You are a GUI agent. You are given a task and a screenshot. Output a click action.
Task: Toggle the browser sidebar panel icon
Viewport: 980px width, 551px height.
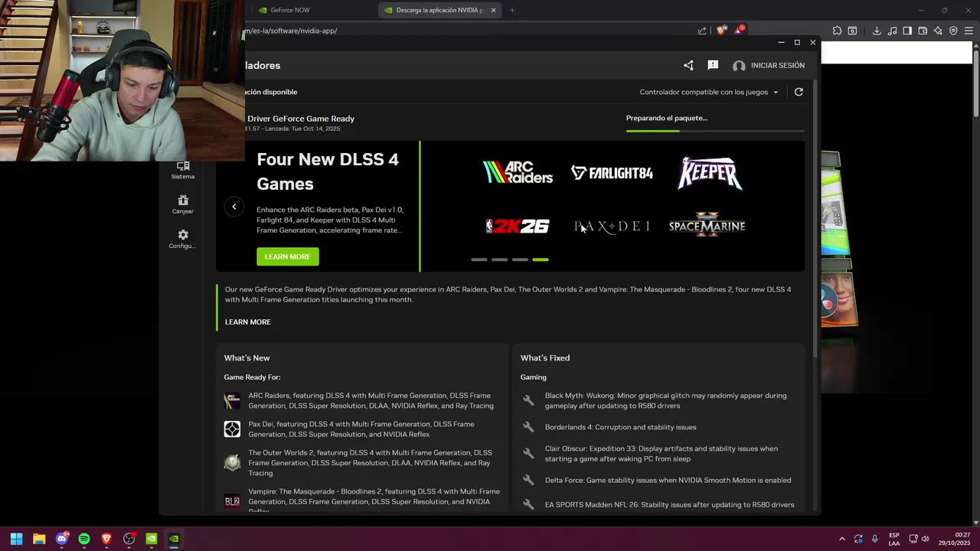click(x=907, y=31)
